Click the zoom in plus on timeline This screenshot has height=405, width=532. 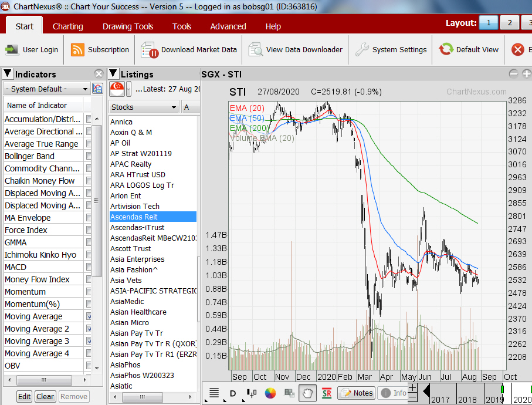[x=412, y=387]
